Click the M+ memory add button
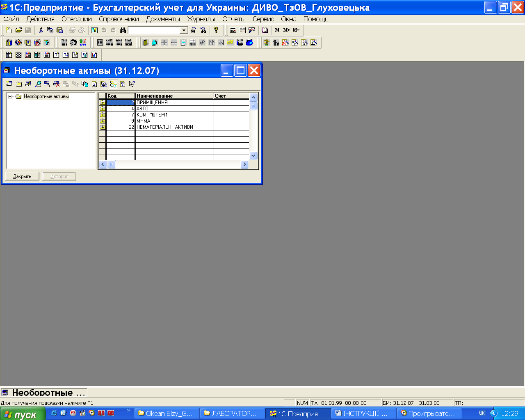525x420 pixels. click(287, 30)
